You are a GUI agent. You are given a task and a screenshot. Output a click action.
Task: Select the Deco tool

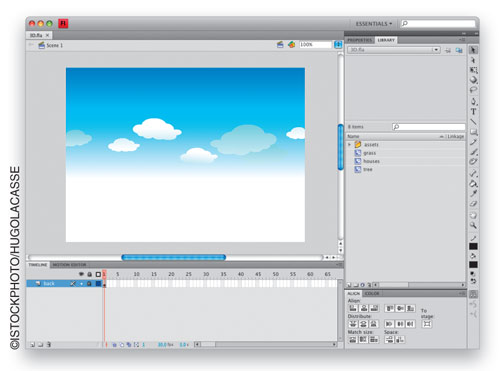tap(473, 162)
